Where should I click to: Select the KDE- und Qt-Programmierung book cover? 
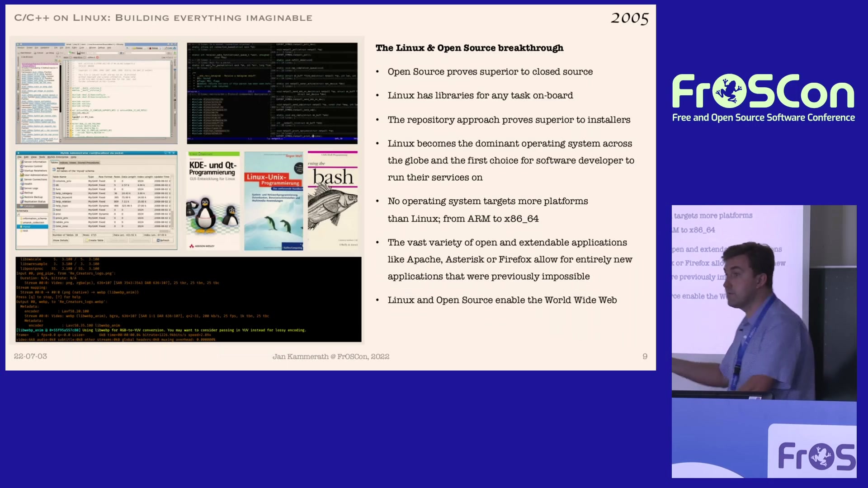[213, 201]
